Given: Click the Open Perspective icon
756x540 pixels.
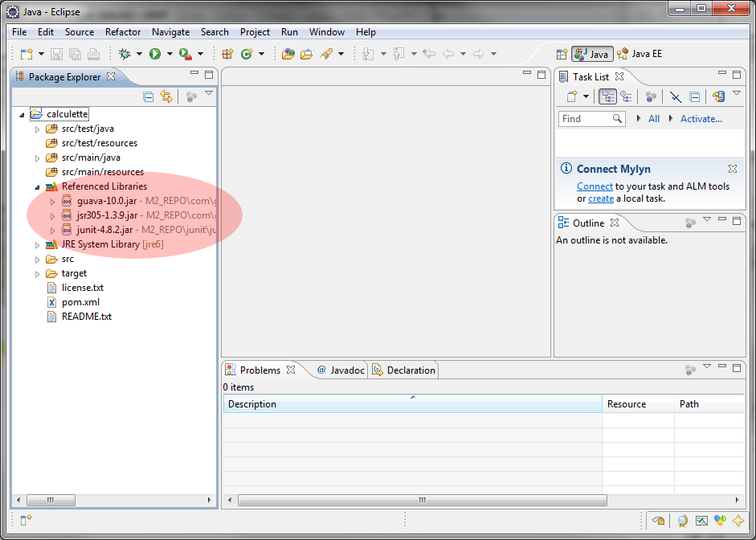Looking at the screenshot, I should tap(562, 54).
